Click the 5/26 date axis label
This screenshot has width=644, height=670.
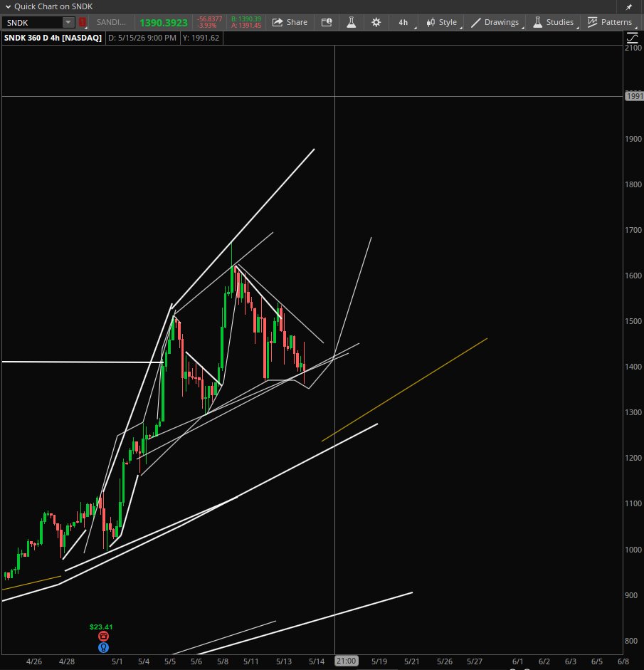[445, 661]
